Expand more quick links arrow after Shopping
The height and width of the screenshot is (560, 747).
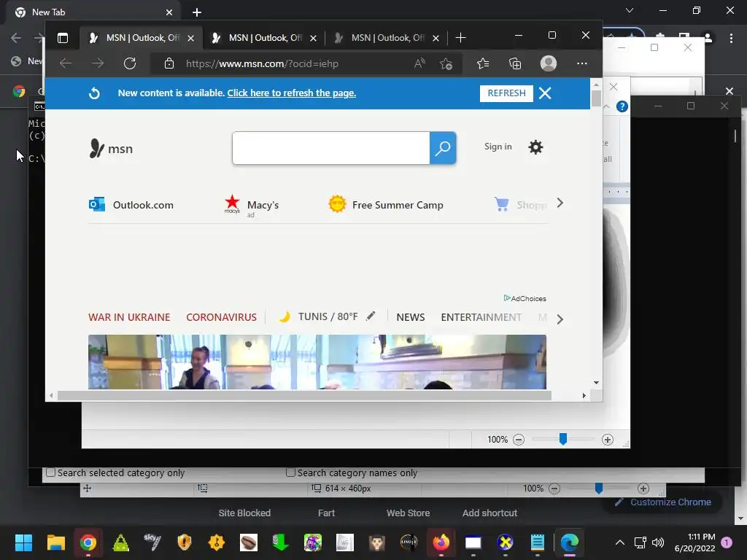(x=560, y=203)
